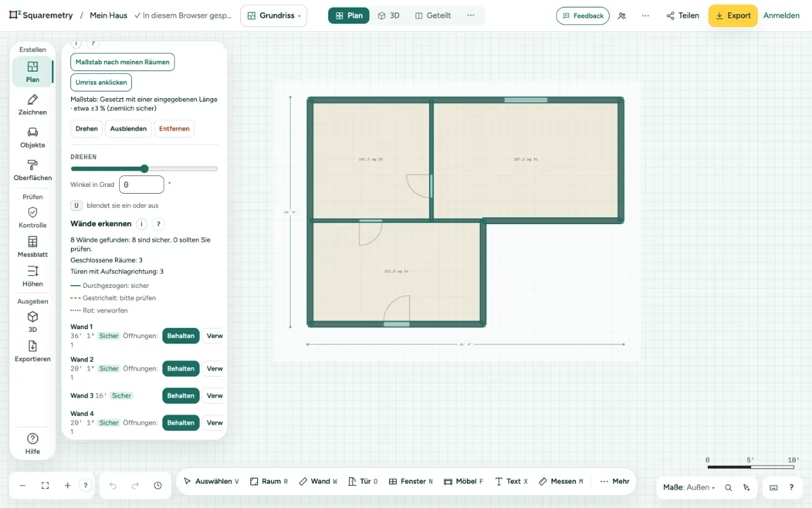Click the pointer-plus icon beside the magnifier
This screenshot has width=812, height=508.
[x=746, y=487]
